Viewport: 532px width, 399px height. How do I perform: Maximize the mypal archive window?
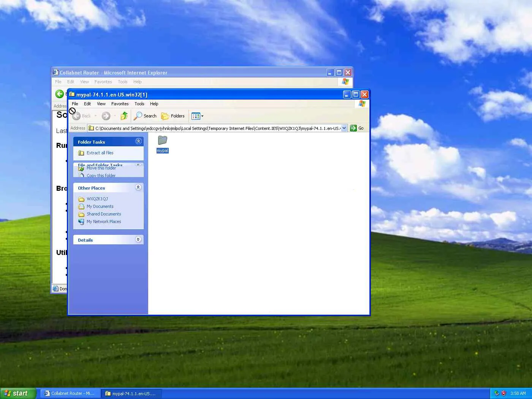tap(356, 95)
